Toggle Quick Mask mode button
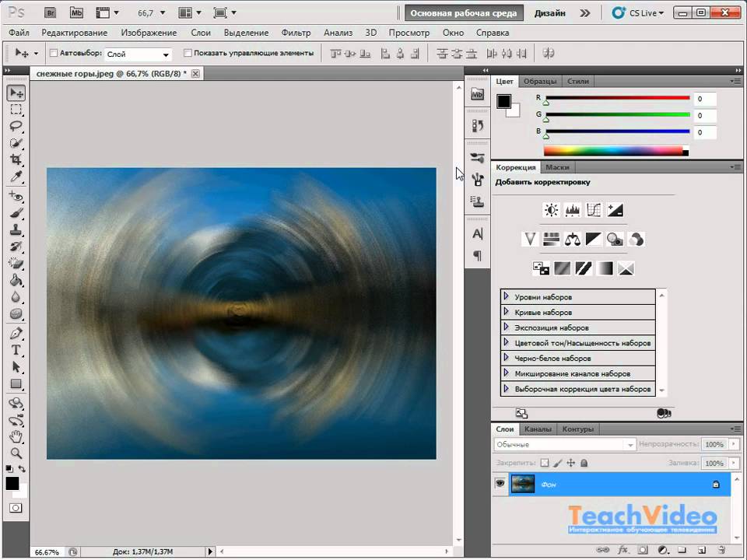Image resolution: width=747 pixels, height=560 pixels. coord(16,508)
